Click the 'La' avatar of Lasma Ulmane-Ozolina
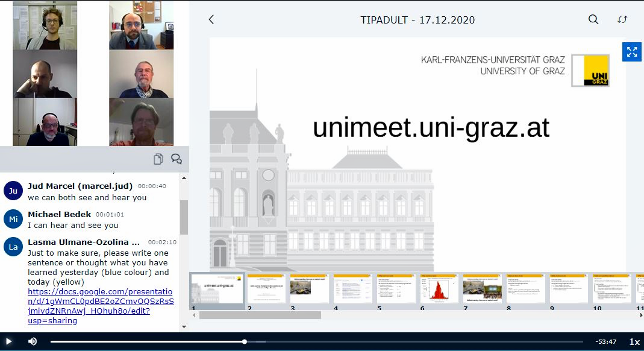Viewport: 644px width, 351px height. tap(13, 247)
